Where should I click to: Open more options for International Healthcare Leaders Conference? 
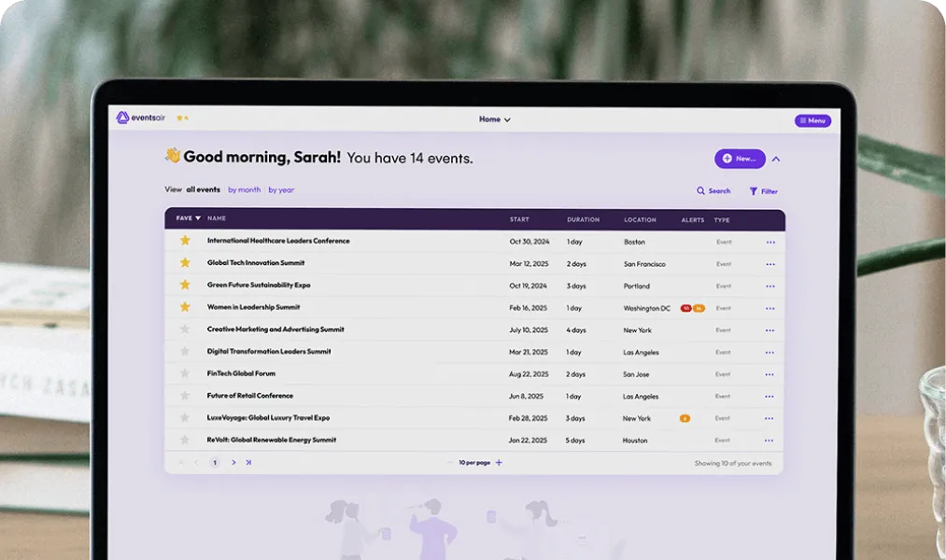click(770, 243)
